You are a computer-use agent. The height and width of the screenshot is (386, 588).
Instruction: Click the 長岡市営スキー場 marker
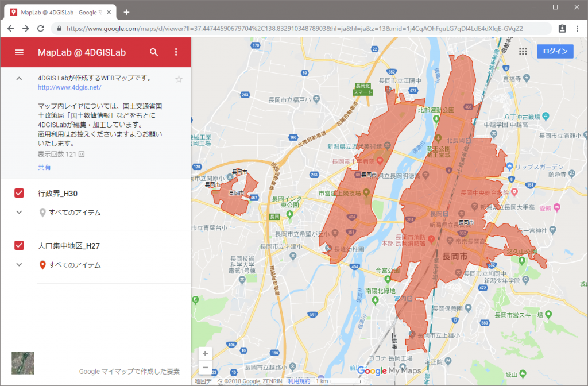coord(548,314)
